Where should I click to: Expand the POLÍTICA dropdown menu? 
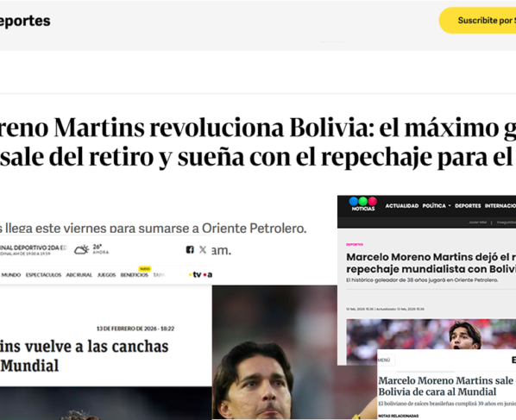click(437, 205)
